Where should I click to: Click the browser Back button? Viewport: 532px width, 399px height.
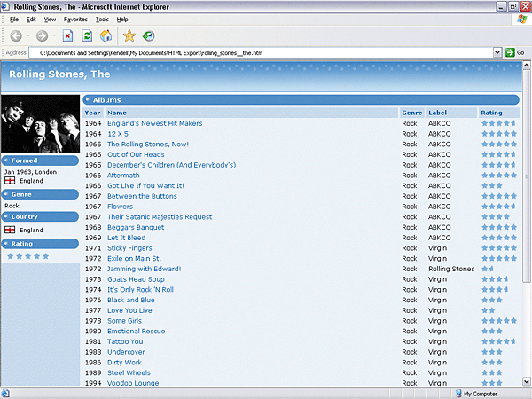[16, 35]
